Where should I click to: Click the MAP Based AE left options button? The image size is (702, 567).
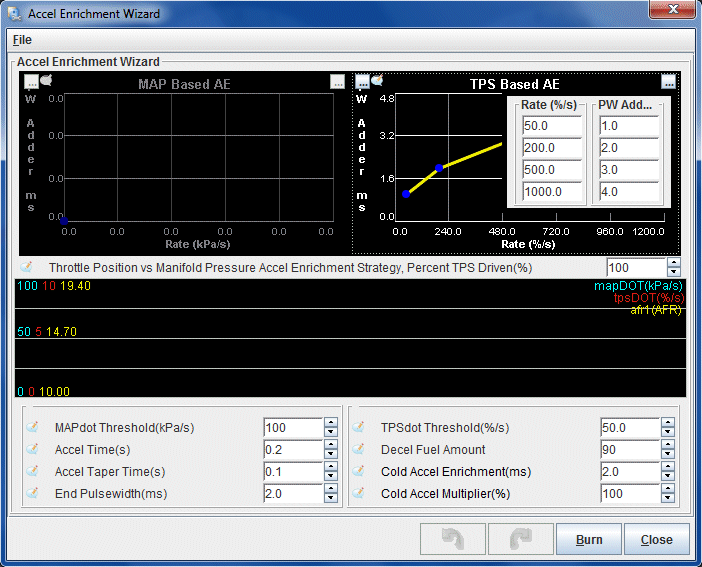(31, 82)
